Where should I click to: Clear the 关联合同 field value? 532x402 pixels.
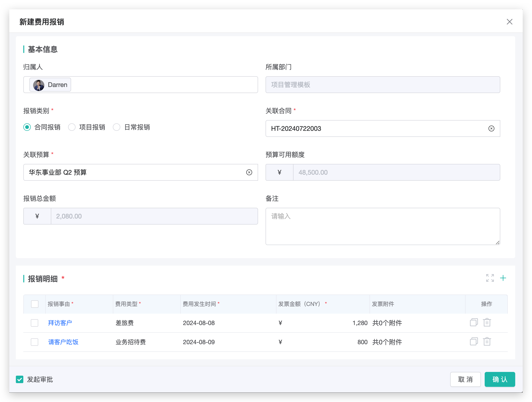(491, 128)
